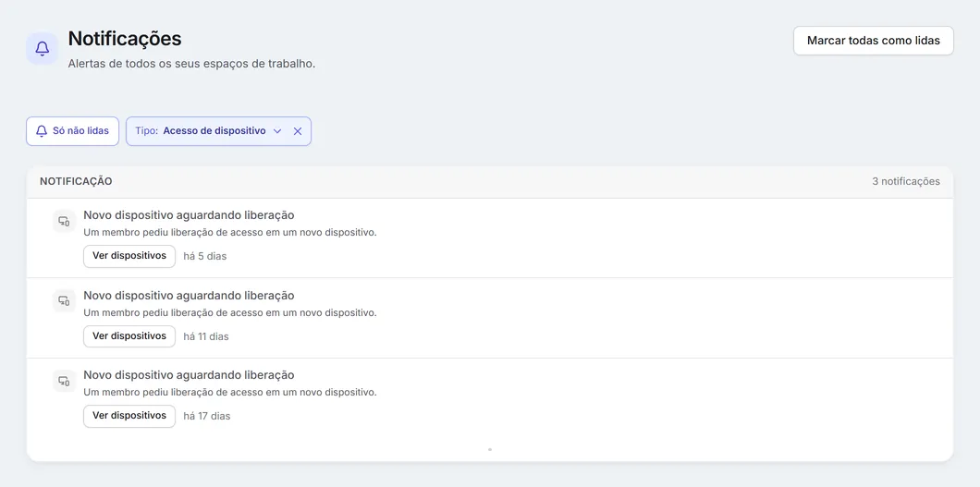Click the device icon of the 5 dias notification
This screenshot has width=980, height=487.
click(x=64, y=221)
